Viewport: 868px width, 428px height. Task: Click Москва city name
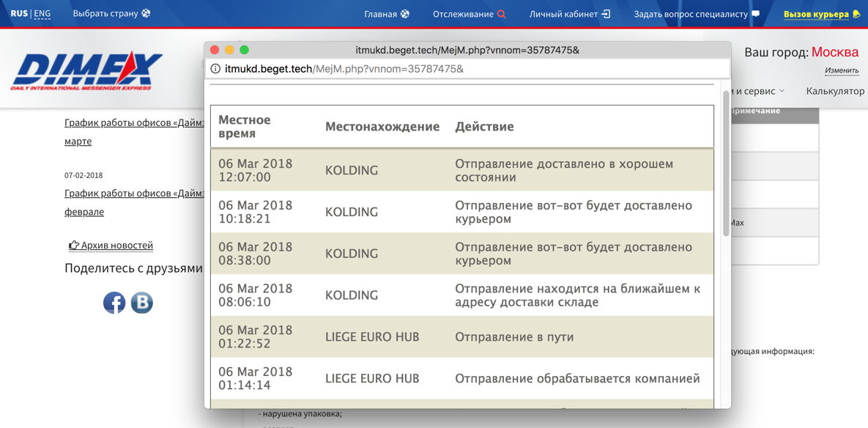(x=835, y=52)
